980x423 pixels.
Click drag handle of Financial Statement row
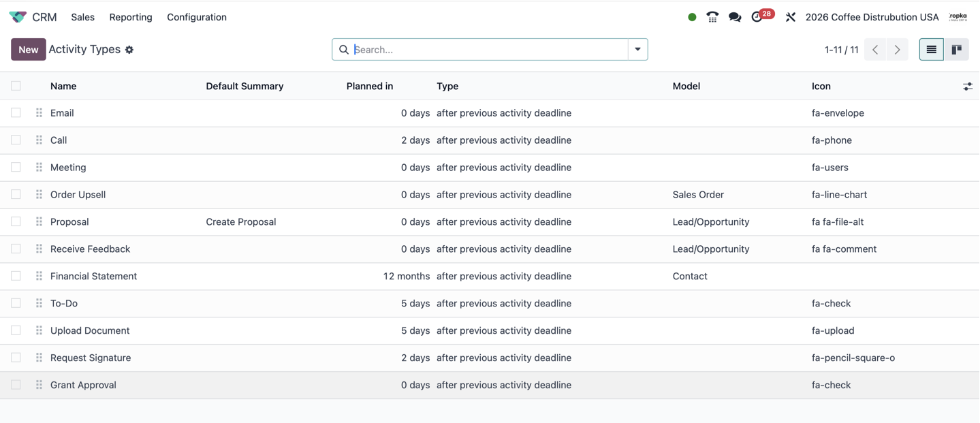pyautogui.click(x=39, y=277)
